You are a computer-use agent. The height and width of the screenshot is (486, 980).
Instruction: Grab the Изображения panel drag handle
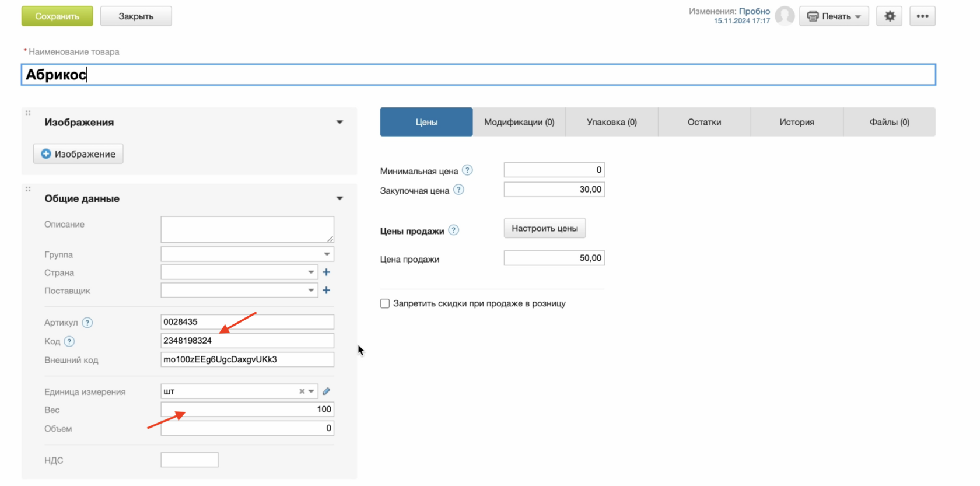28,113
